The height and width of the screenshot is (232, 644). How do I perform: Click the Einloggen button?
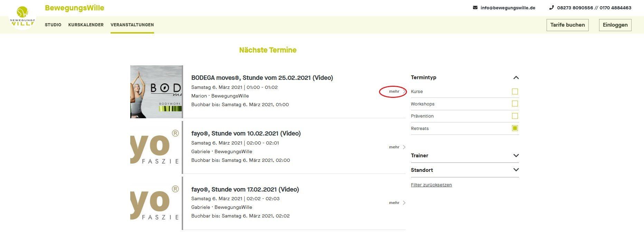[615, 25]
